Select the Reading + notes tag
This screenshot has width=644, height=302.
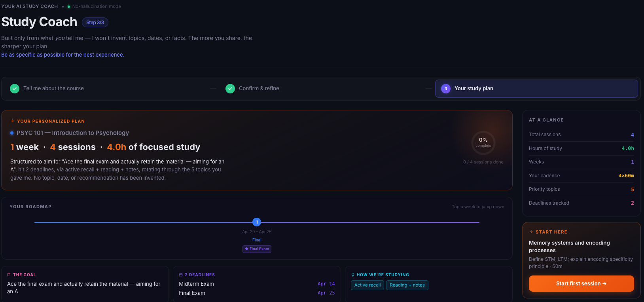[x=407, y=285]
